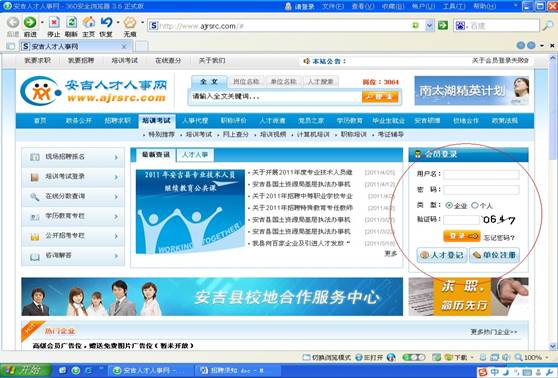Select the 个人 radio button
This screenshot has width=558, height=378.
coord(475,205)
